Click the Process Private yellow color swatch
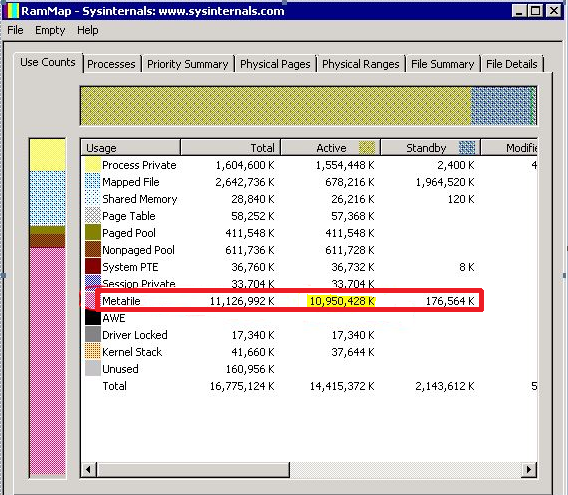The width and height of the screenshot is (568, 495). click(93, 165)
